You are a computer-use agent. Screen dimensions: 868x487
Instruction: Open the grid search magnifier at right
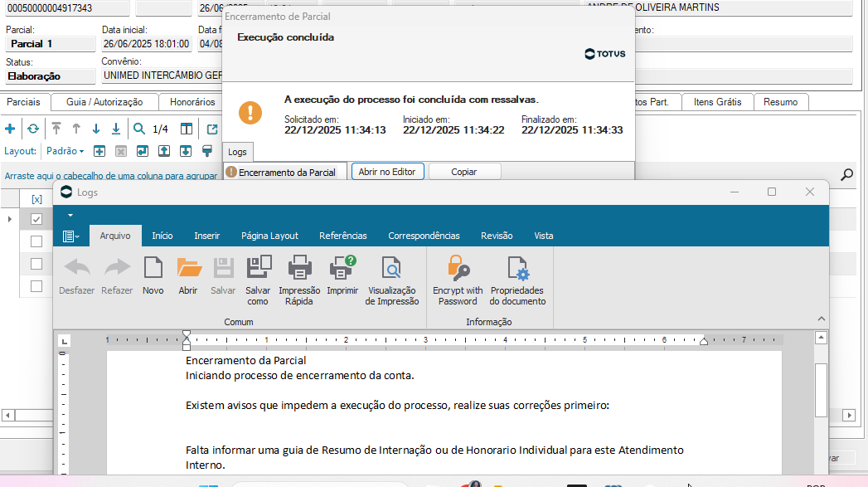point(846,175)
